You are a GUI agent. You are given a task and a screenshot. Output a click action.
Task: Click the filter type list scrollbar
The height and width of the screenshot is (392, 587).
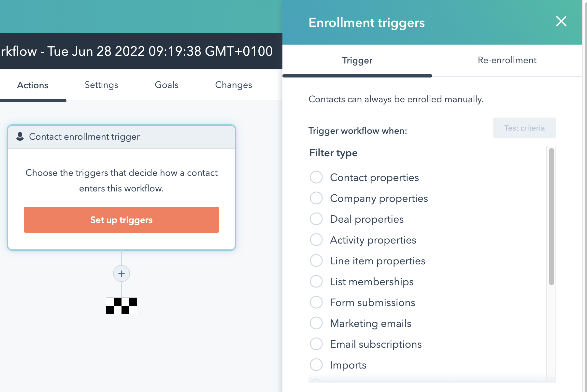tap(551, 217)
